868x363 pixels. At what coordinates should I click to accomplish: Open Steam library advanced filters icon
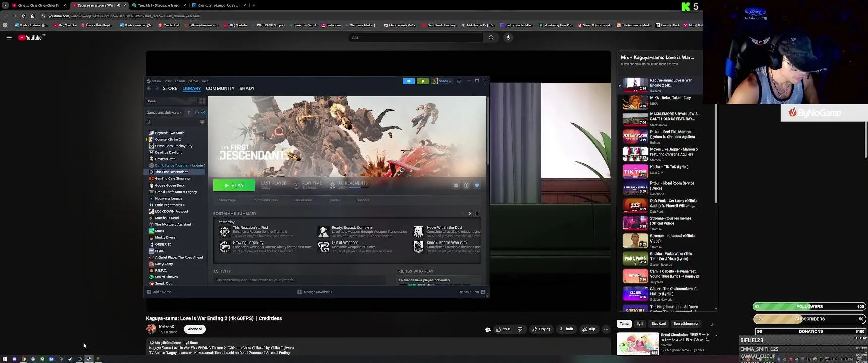click(x=202, y=122)
